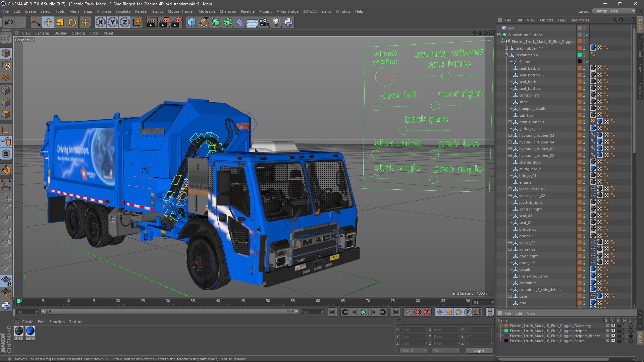Open the Character menu
Viewport: 644px width, 362px height.
point(228,11)
